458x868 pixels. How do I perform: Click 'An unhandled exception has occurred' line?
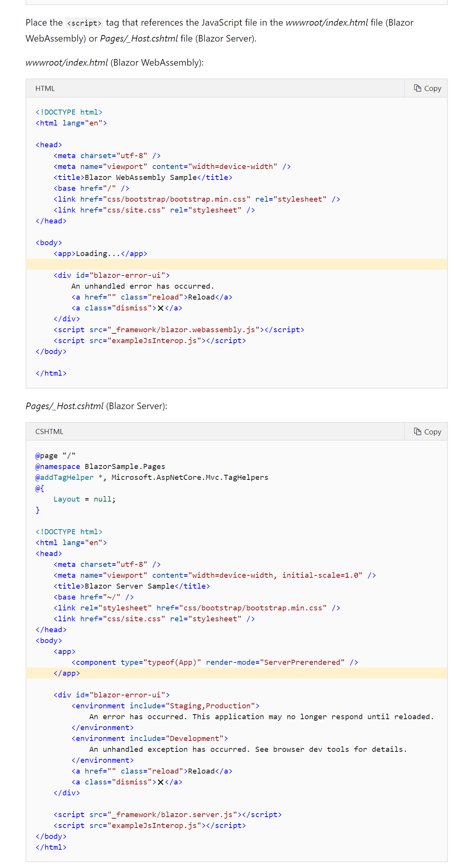[248, 749]
